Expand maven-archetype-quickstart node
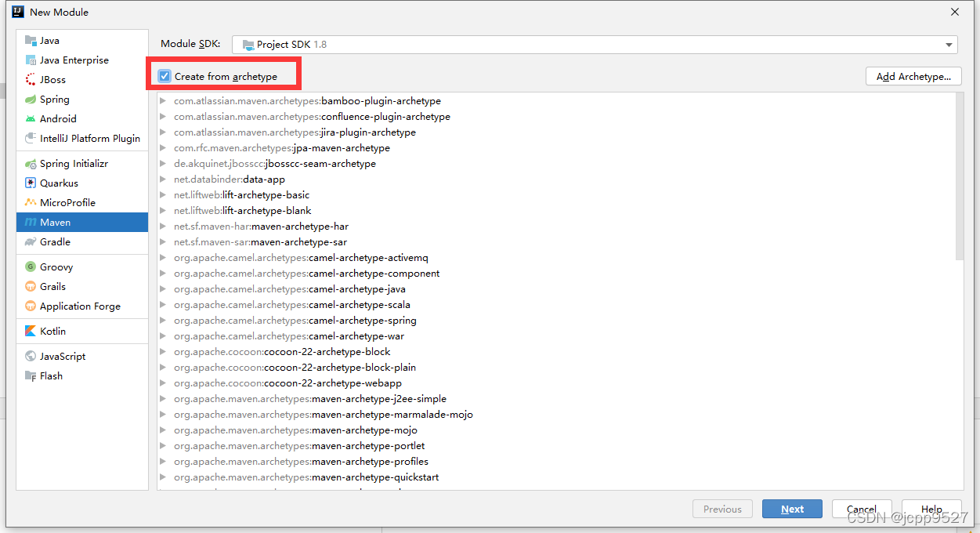980x533 pixels. tap(163, 477)
